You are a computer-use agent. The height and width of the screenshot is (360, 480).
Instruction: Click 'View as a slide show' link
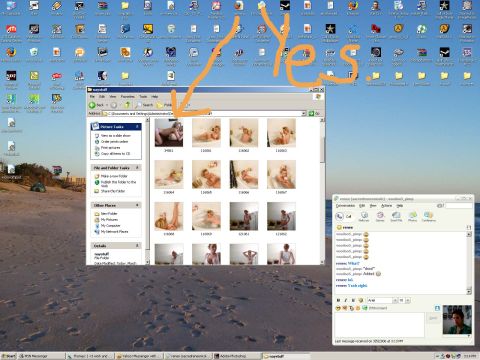[116, 136]
